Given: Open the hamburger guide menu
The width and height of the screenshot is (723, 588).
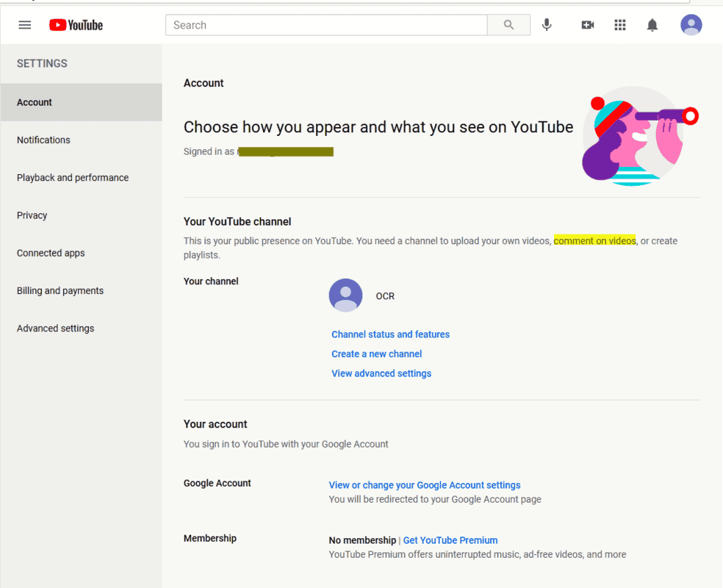Looking at the screenshot, I should point(25,25).
